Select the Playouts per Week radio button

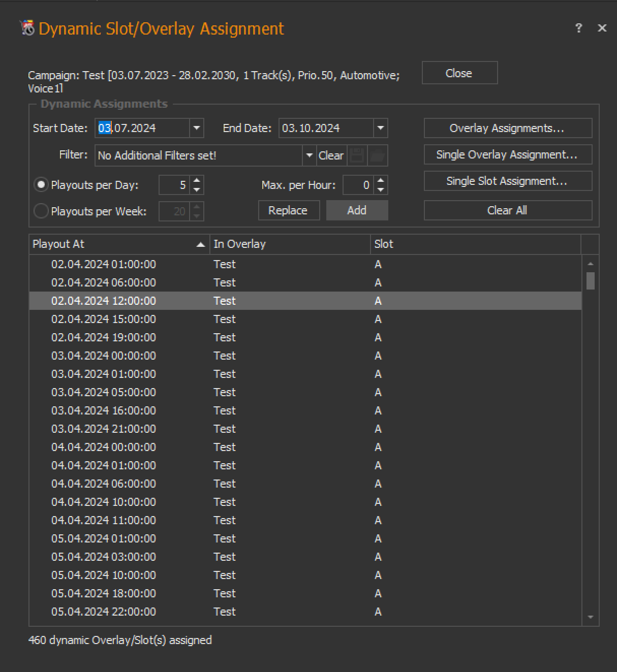coord(41,211)
